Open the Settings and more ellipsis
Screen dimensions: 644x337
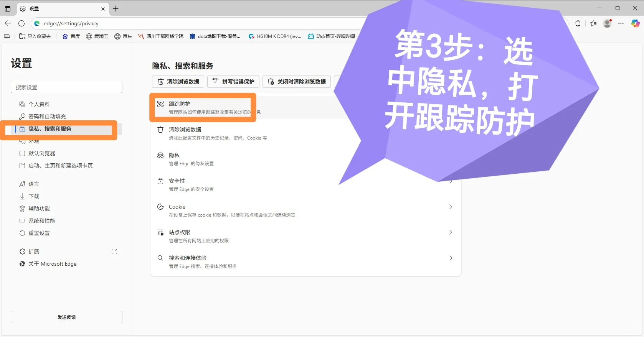click(x=621, y=23)
